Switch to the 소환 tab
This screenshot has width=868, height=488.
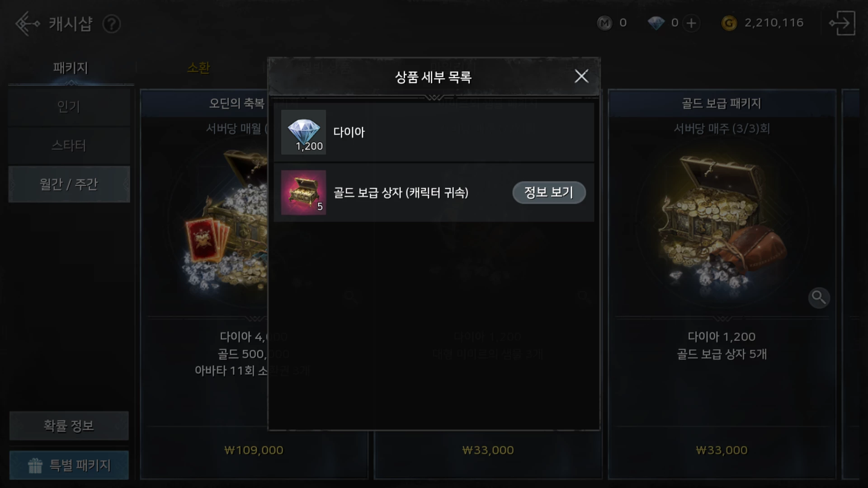pos(198,68)
